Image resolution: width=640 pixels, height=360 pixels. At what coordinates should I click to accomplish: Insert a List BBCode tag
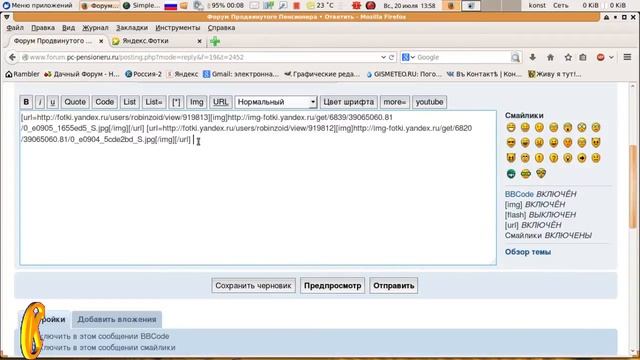129,102
